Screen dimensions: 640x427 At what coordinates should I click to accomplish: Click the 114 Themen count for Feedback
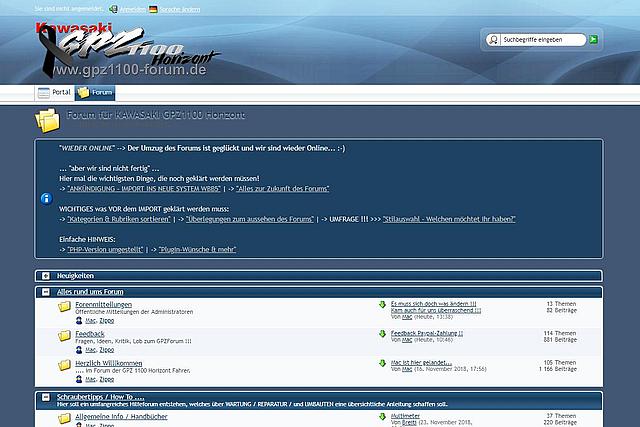pos(560,333)
